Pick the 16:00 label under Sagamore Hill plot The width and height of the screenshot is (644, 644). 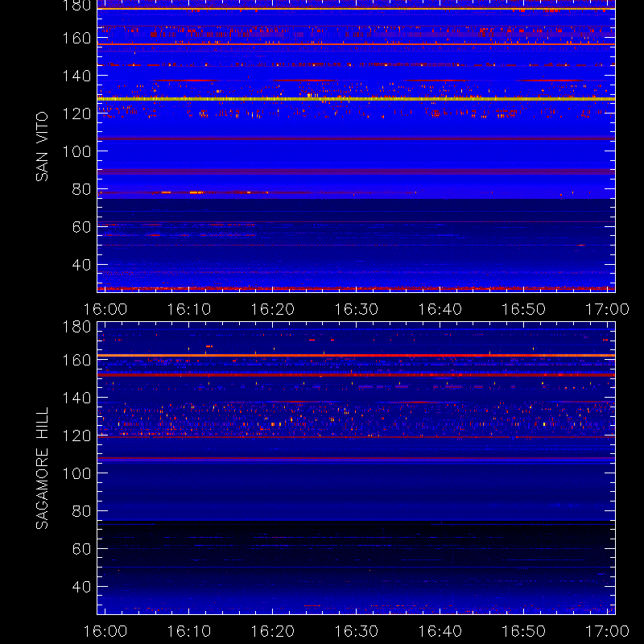(x=105, y=631)
